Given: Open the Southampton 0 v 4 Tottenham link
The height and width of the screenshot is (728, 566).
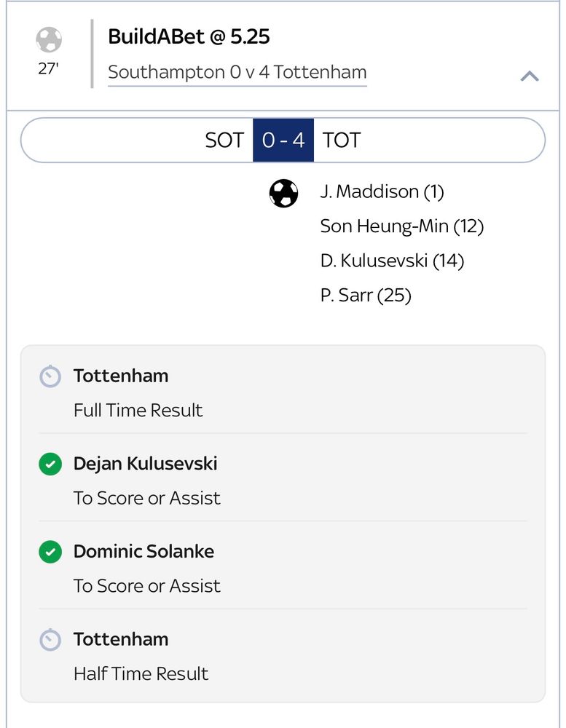Looking at the screenshot, I should 237,73.
